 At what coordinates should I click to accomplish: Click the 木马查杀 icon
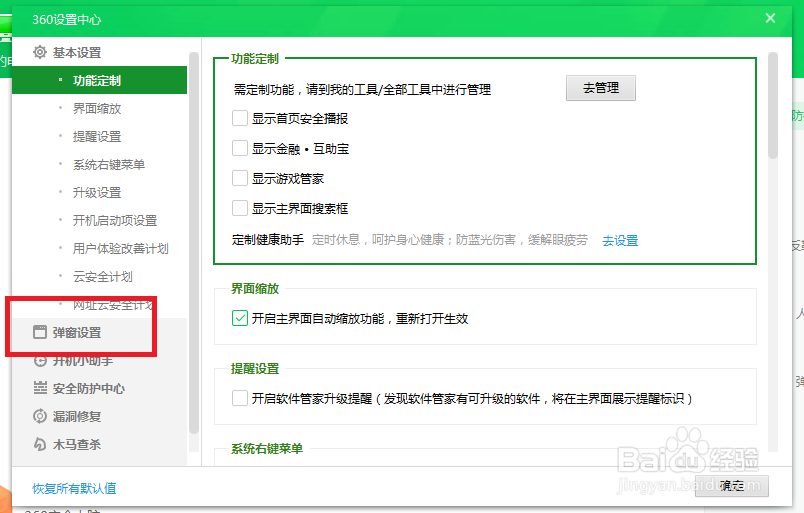coord(39,444)
